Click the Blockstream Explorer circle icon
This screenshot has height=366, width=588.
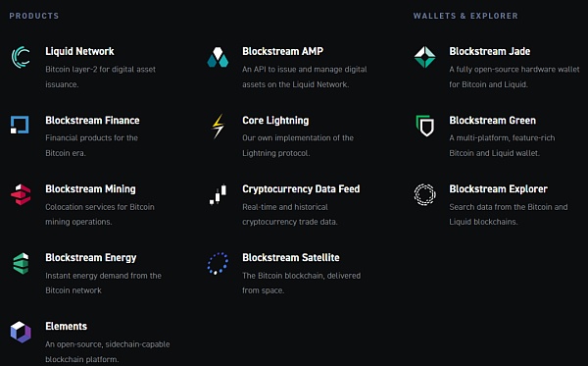click(425, 194)
